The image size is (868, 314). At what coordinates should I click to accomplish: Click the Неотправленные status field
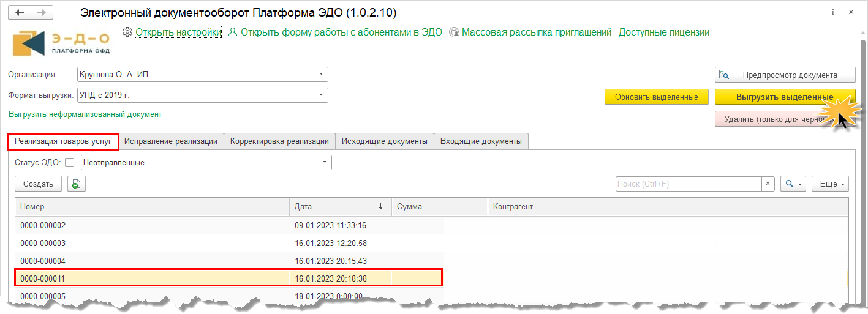200,163
